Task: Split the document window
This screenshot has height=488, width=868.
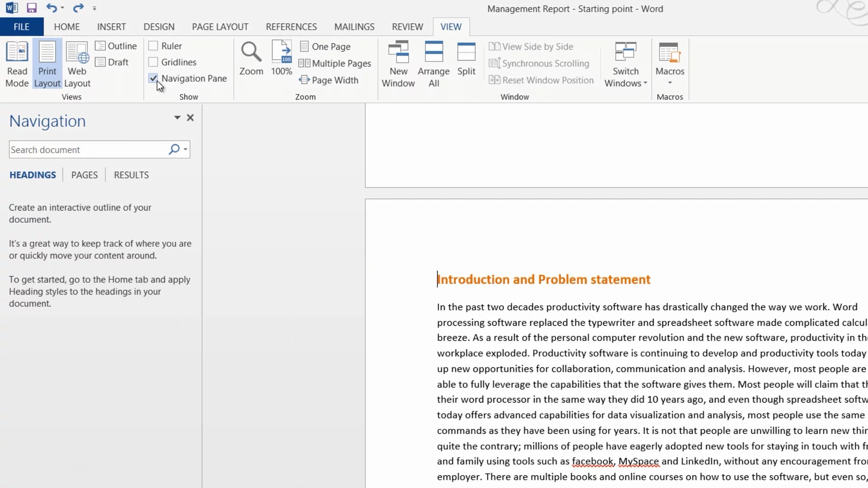Action: [x=466, y=58]
